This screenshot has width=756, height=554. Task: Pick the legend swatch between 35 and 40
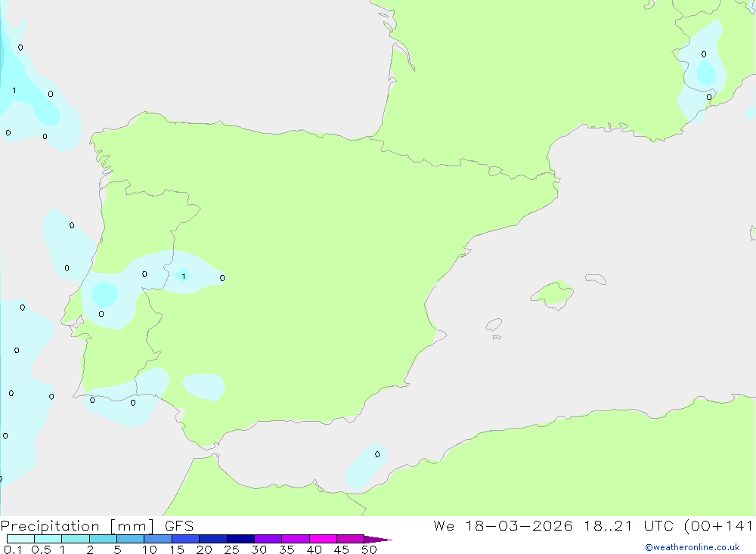(296, 539)
